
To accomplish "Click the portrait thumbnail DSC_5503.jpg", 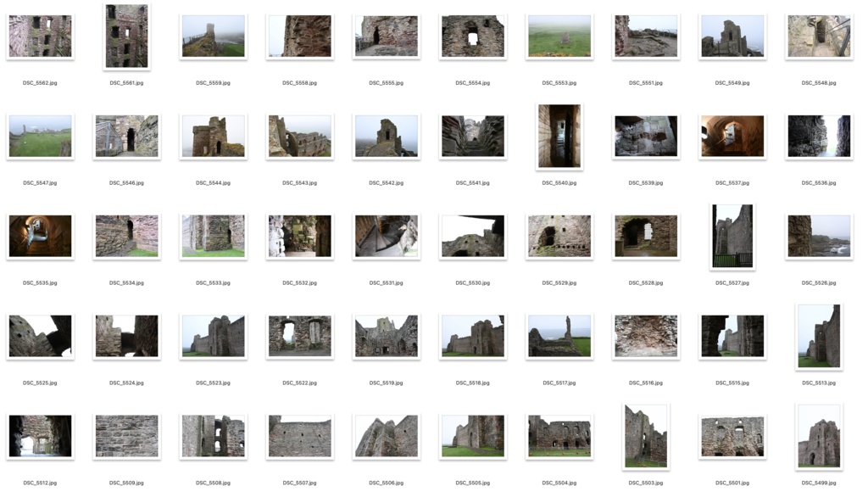I will point(645,436).
